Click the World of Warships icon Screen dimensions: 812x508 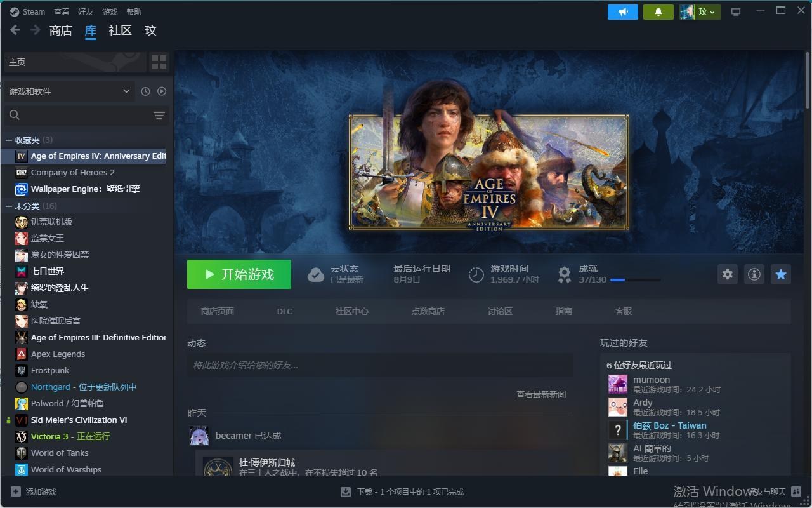[x=22, y=469]
